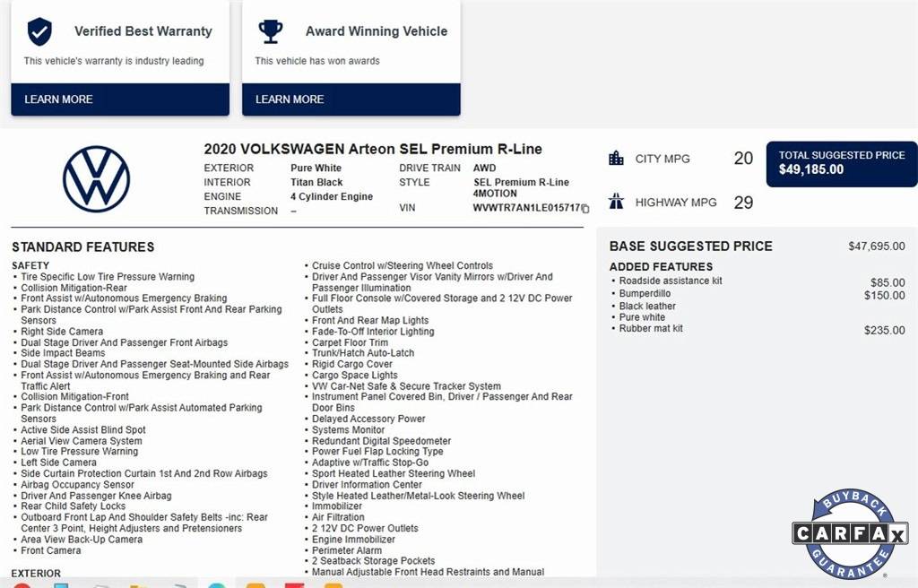Click the $85.00 roadside kit price
Screen dimensions: 918x588
[x=888, y=282]
